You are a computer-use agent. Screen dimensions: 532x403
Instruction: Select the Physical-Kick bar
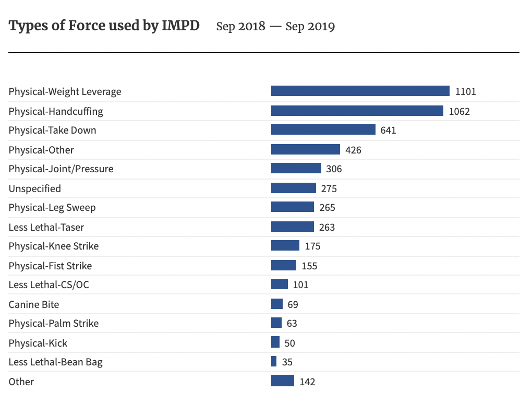pyautogui.click(x=275, y=342)
